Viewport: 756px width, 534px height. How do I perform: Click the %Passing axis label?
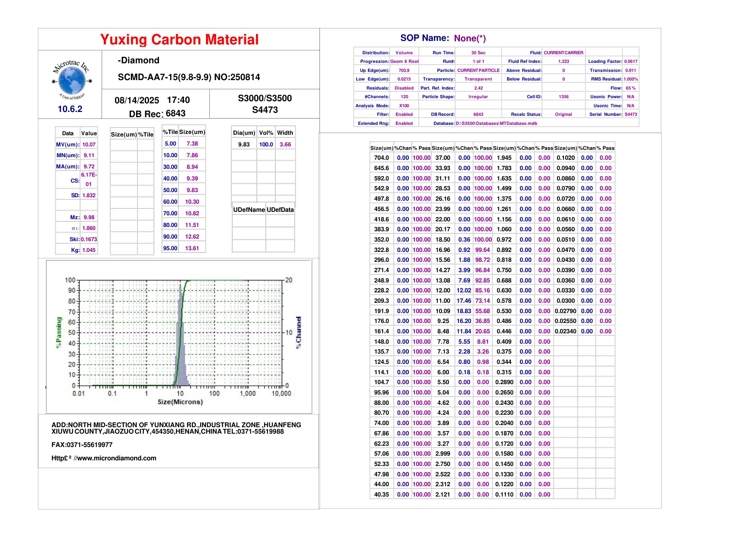pos(59,332)
